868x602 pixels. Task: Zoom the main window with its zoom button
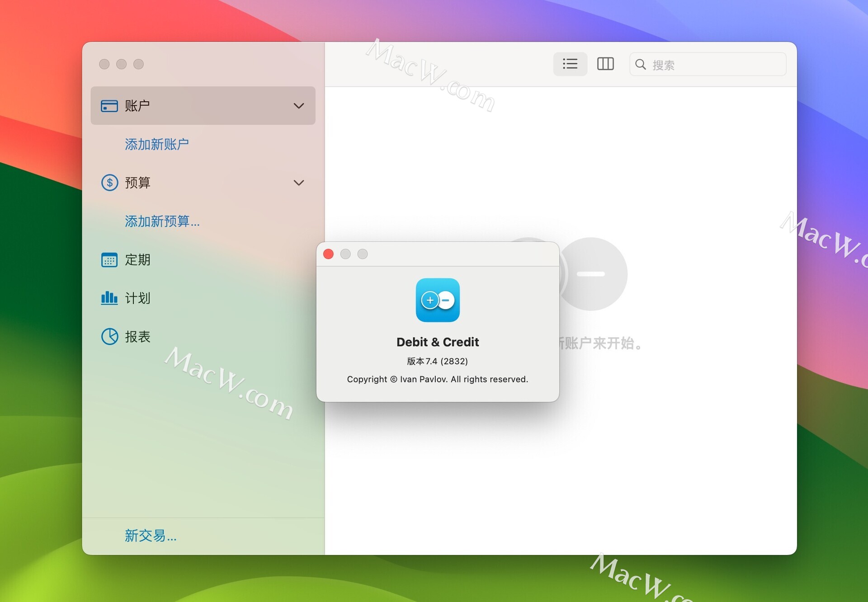139,64
